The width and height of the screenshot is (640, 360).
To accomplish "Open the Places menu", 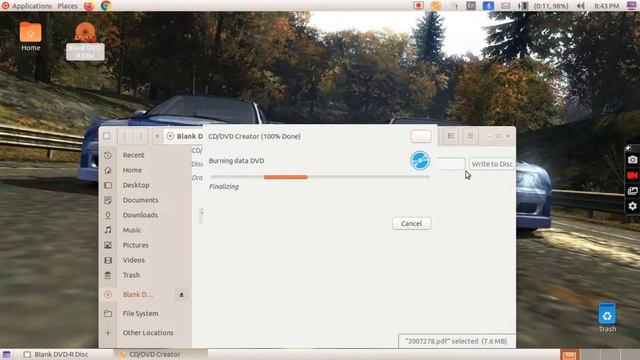I will coord(67,6).
